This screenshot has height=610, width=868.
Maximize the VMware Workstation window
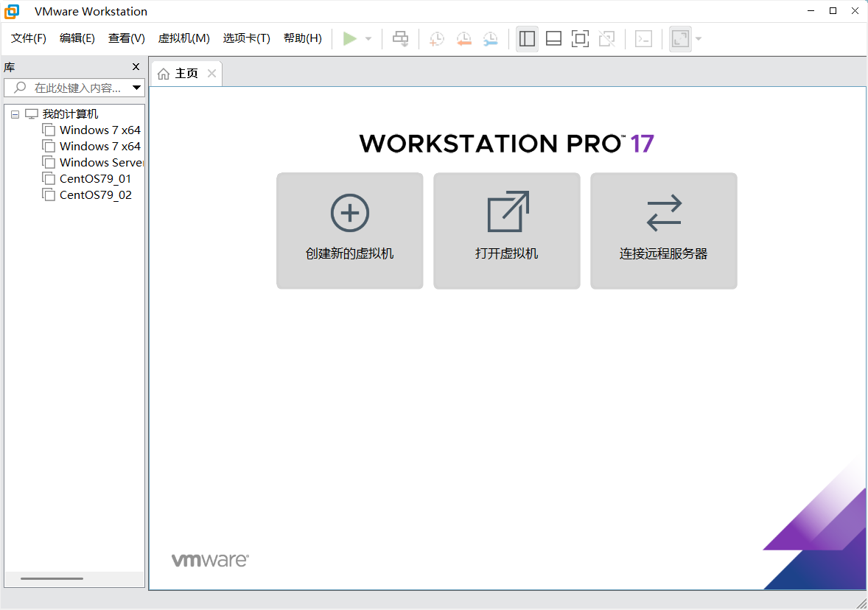833,11
